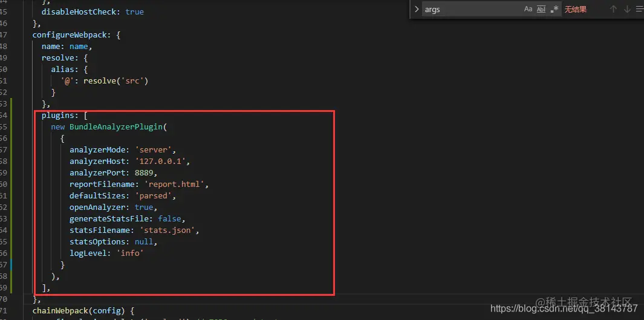
Task: Go to previous match arrow in find widget
Action: (613, 9)
